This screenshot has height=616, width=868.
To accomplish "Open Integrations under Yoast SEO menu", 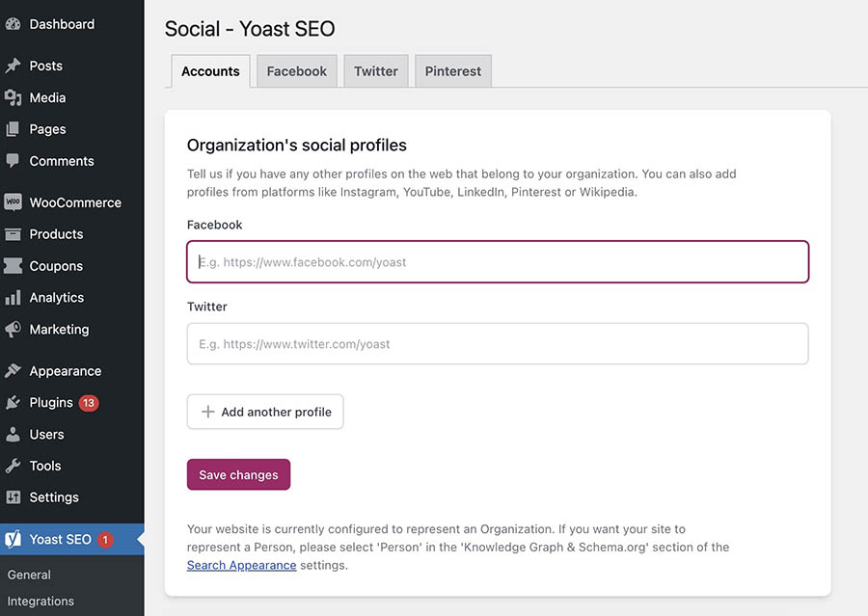I will click(41, 601).
